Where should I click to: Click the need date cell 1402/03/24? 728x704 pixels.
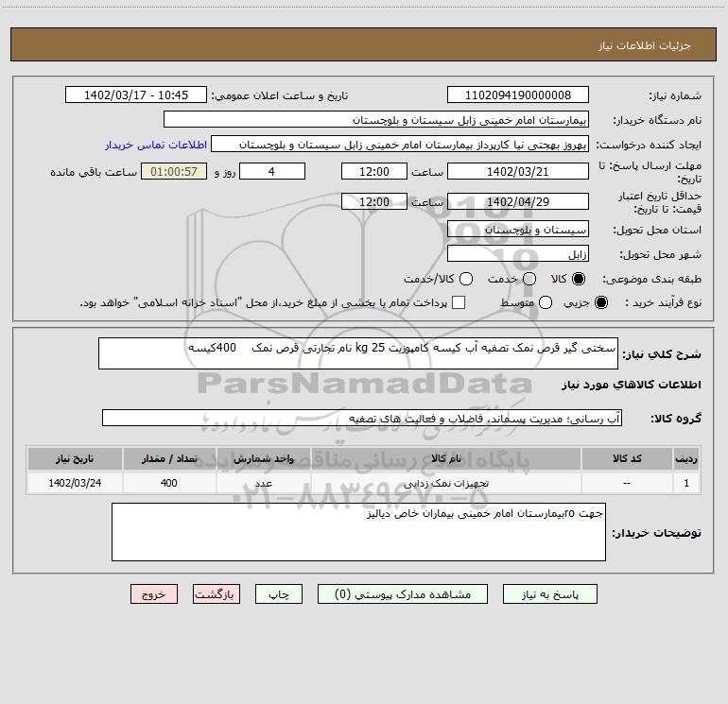(x=75, y=483)
